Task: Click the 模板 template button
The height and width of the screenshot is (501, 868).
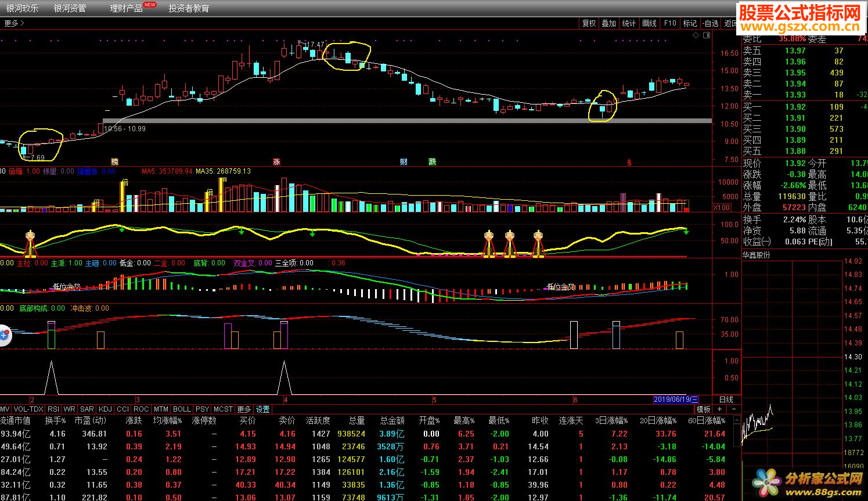Action: (x=703, y=409)
